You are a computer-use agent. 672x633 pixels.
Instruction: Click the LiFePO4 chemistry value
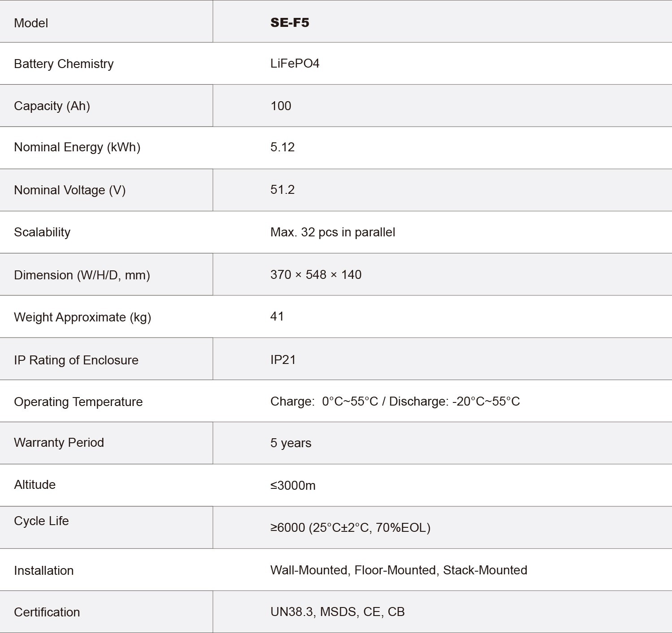(294, 64)
